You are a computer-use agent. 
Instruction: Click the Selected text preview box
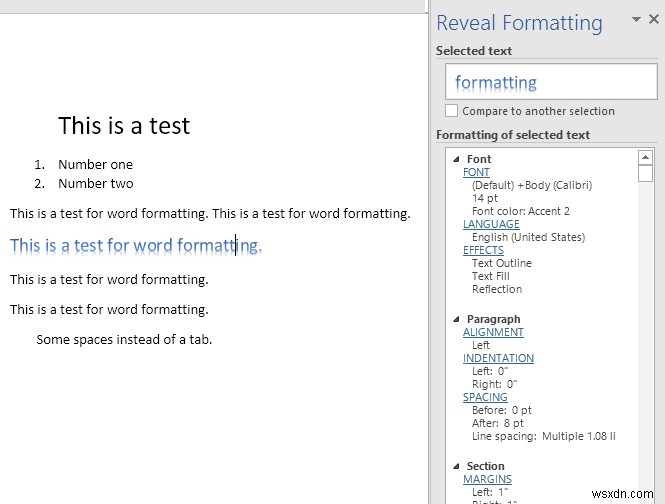pos(551,82)
